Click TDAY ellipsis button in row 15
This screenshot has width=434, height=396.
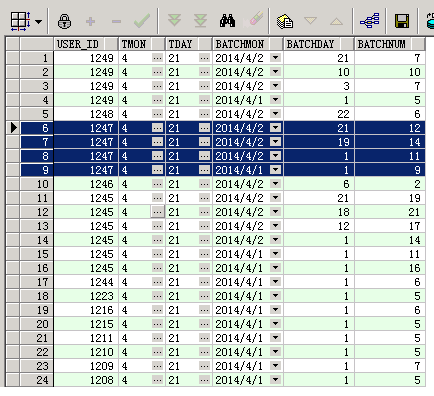tap(204, 254)
